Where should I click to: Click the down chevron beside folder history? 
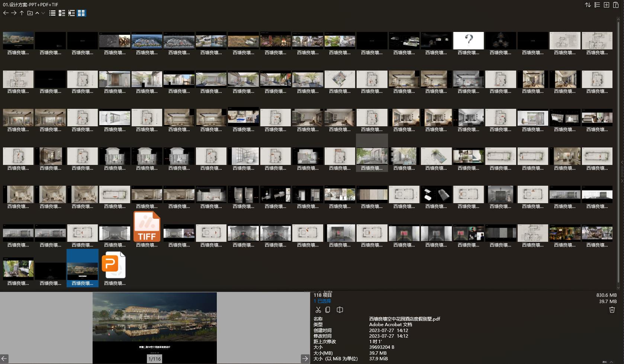[x=43, y=13]
